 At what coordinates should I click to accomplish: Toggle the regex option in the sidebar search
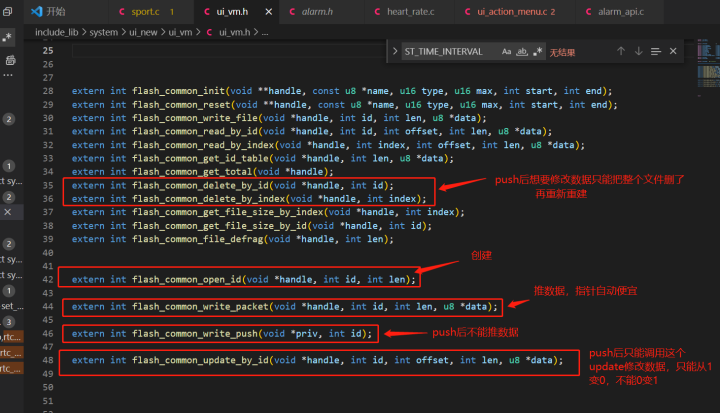7,38
